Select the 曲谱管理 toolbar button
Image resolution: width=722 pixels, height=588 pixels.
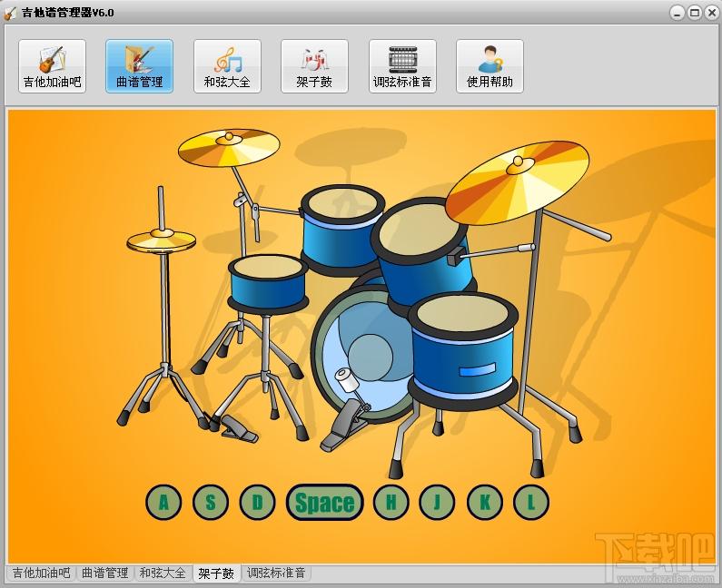[140, 66]
